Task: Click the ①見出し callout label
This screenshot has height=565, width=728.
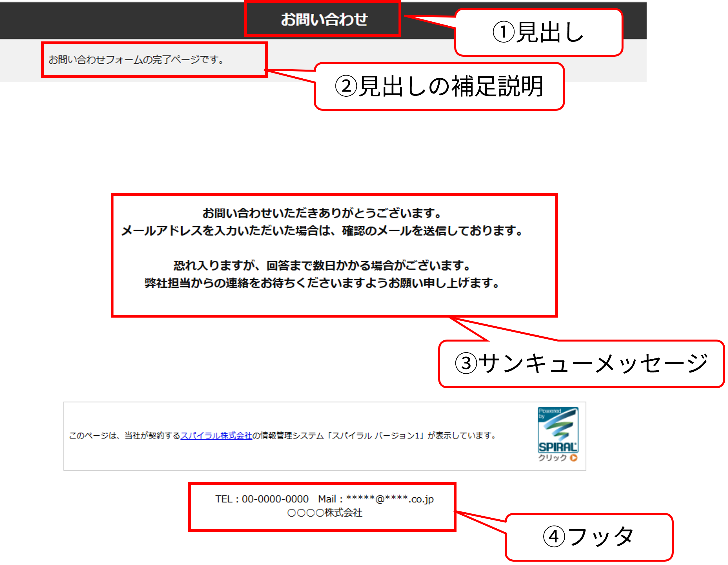Action: click(x=538, y=32)
